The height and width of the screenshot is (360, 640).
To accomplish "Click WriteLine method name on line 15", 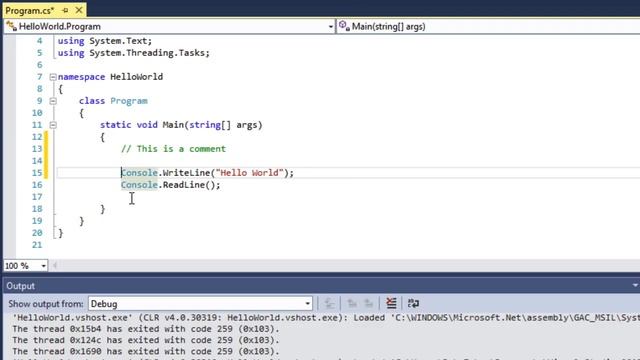I will pyautogui.click(x=186, y=173).
